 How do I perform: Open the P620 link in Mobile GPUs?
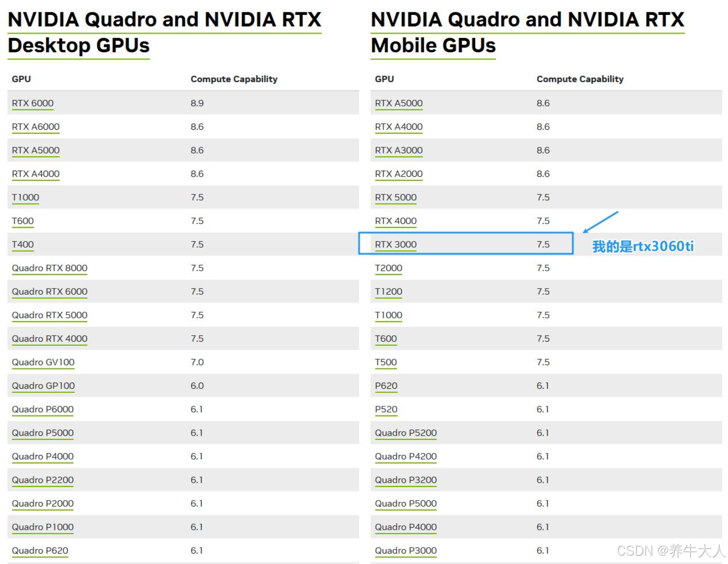click(386, 385)
